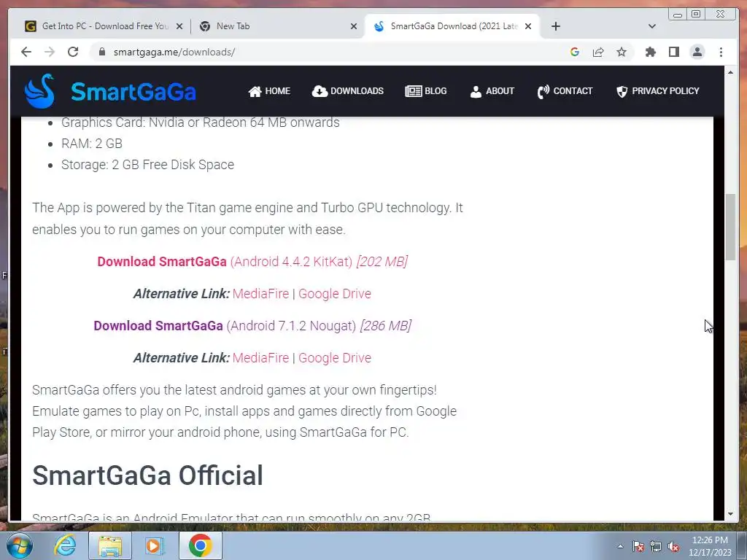Open CONTACT in site navigation
Screen dimensions: 747x560
(x=565, y=91)
